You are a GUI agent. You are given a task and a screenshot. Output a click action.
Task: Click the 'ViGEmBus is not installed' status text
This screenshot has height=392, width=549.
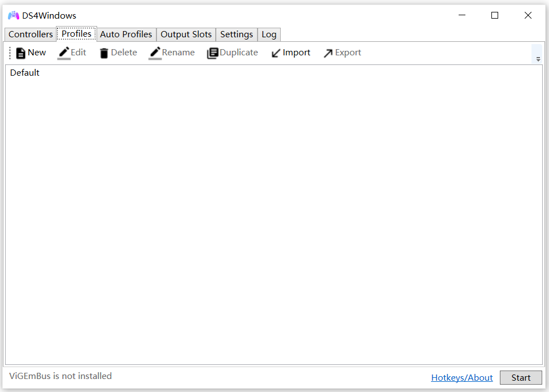click(60, 376)
